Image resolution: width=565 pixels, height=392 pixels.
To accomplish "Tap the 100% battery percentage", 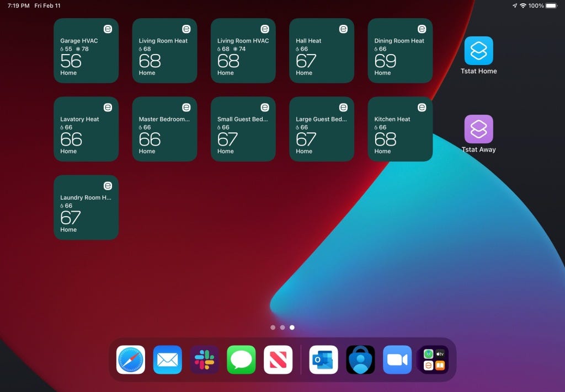I will point(536,6).
